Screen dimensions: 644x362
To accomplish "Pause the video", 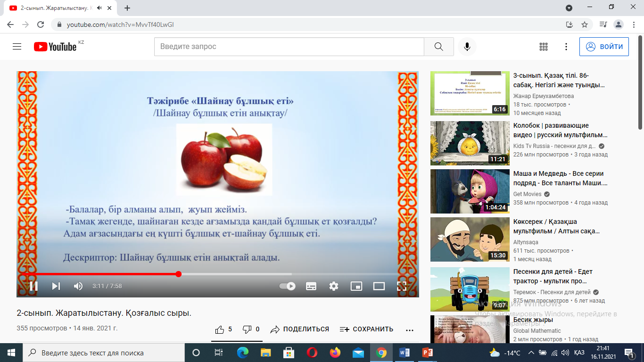I will [x=33, y=286].
